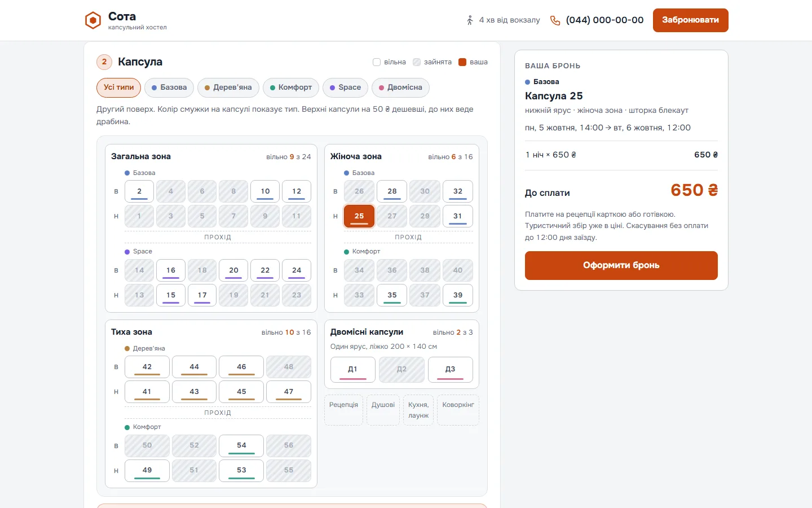Click the Рецепція area tile
The image size is (812, 508).
343,410
